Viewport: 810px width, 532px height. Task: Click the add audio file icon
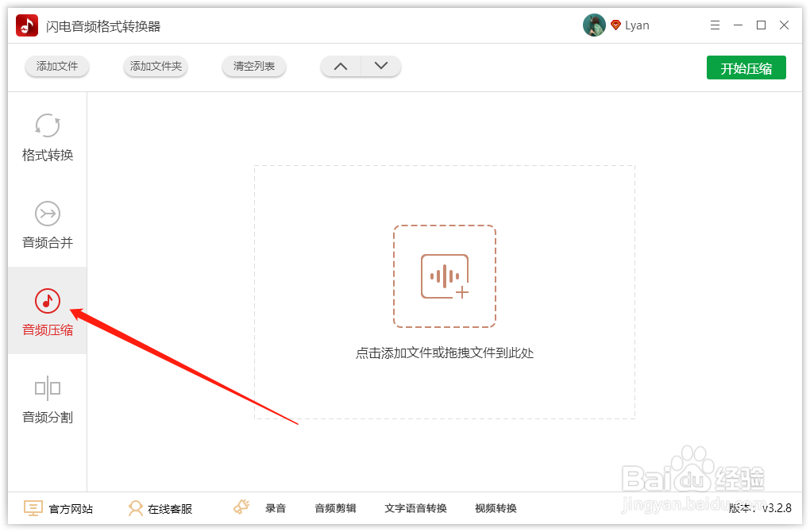445,276
